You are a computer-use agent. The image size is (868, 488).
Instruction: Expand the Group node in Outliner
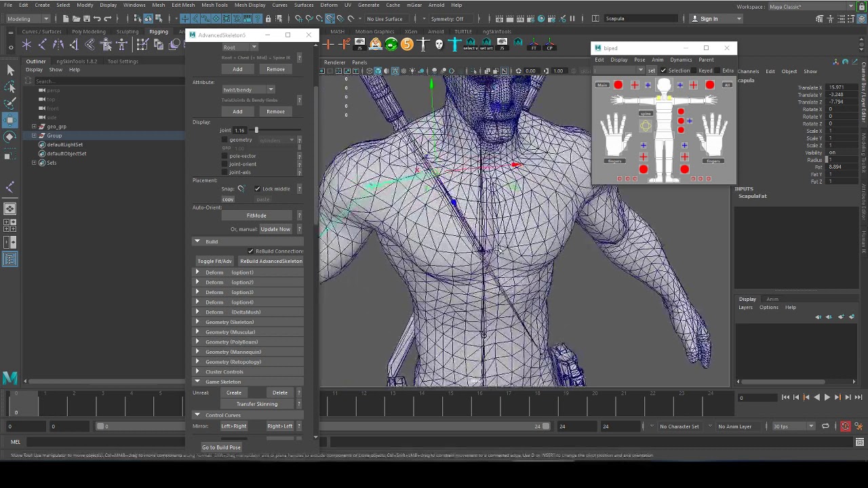[x=34, y=136]
